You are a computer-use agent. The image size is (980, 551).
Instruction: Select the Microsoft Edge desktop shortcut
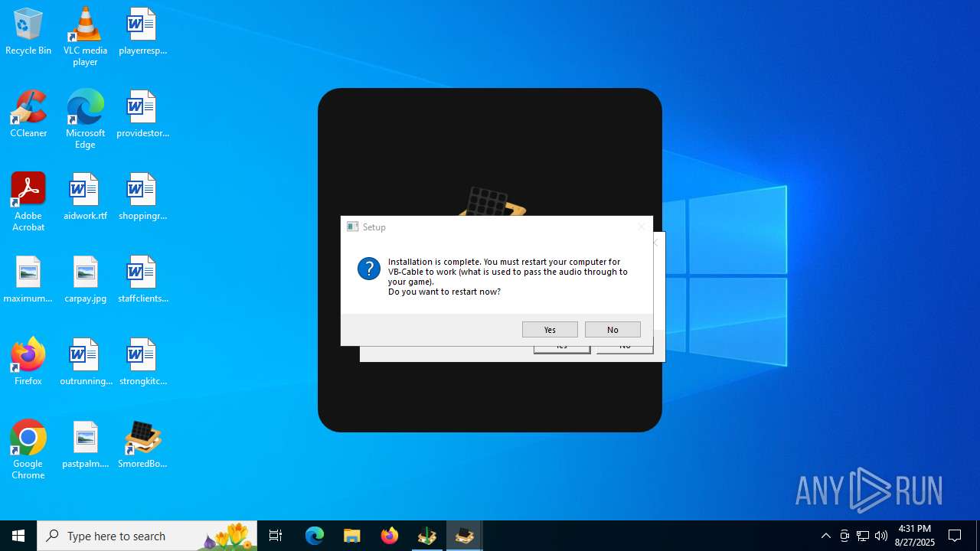(x=85, y=119)
